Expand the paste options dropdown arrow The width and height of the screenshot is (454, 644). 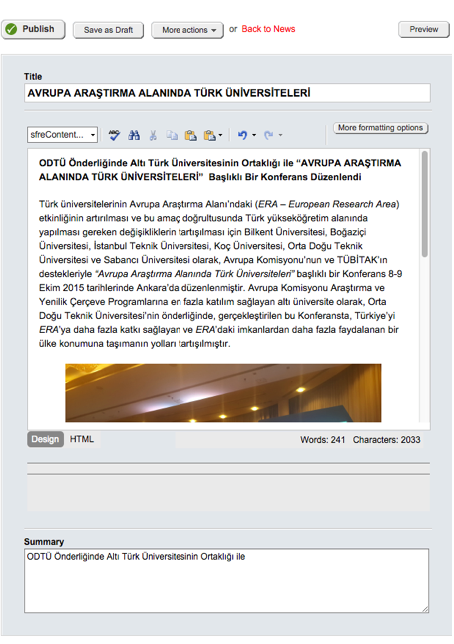[221, 135]
